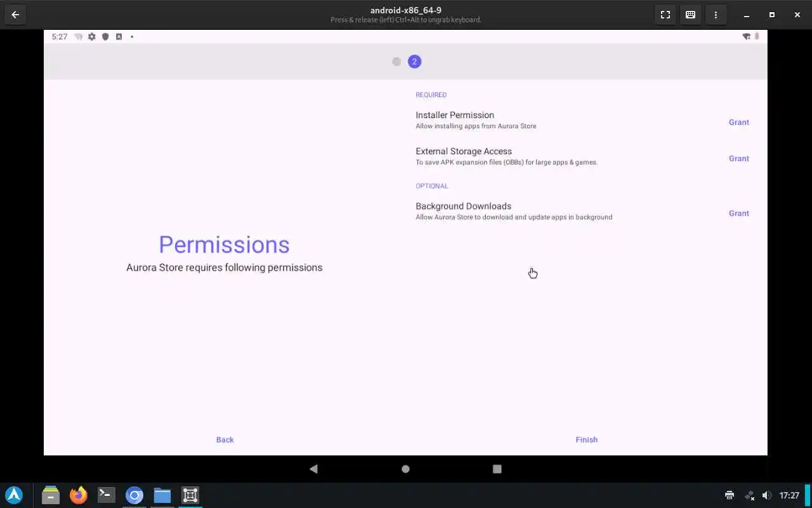Image resolution: width=812 pixels, height=508 pixels.
Task: Click 'Allow installing apps from Aurora Store' text
Action: tap(476, 126)
